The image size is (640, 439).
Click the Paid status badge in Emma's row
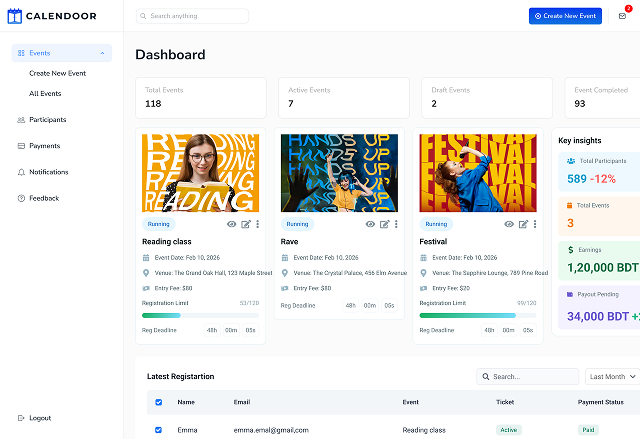tap(588, 430)
